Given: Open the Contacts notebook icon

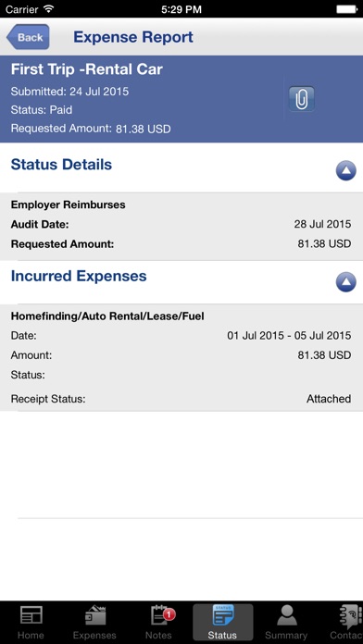Looking at the screenshot, I should pos(350,615).
